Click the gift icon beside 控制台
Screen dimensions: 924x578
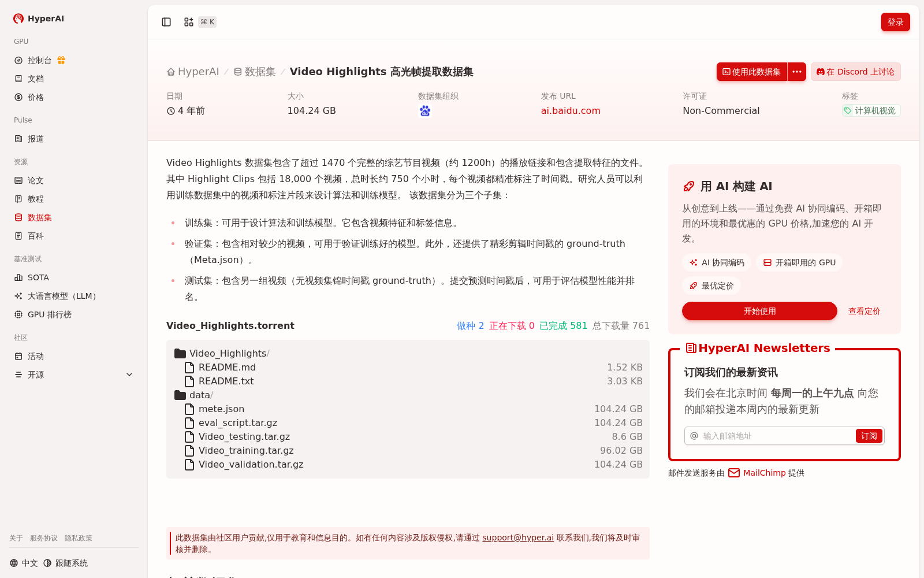point(61,60)
